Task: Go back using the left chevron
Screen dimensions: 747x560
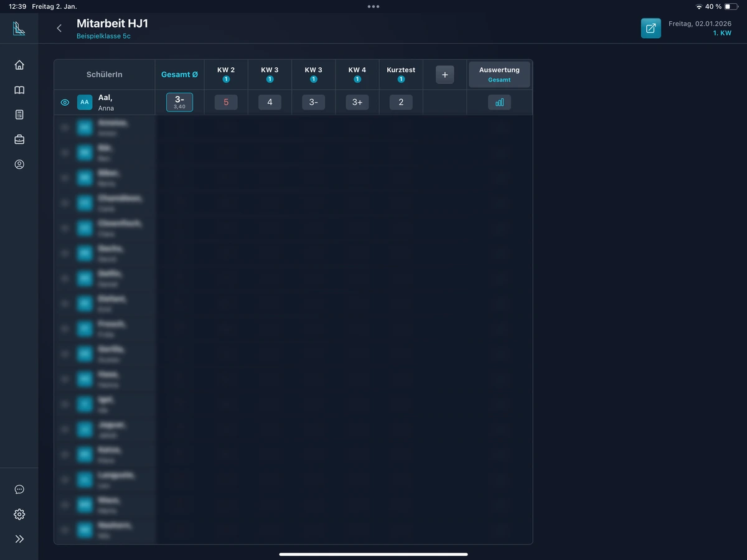Action: click(59, 28)
